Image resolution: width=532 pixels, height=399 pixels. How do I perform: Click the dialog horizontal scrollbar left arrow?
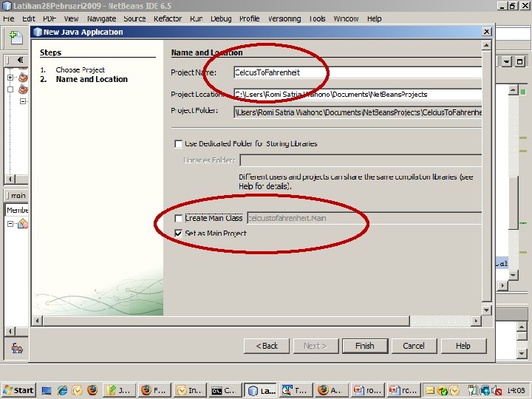pos(38,321)
